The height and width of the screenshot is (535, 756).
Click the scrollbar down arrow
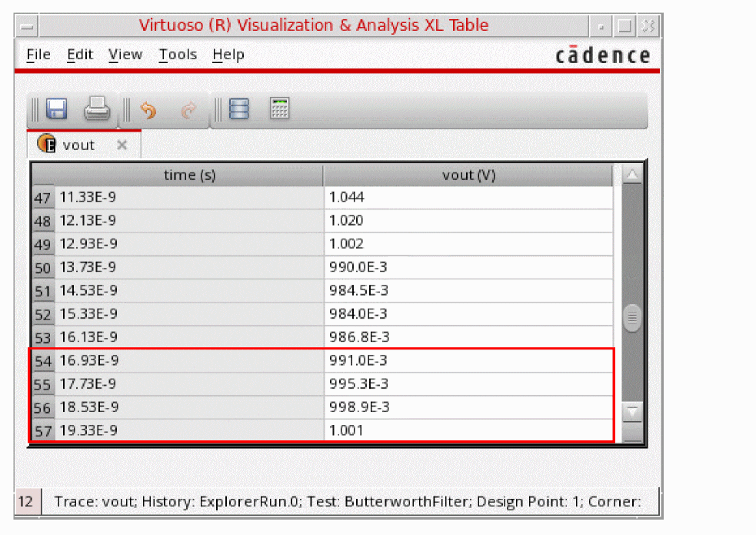(632, 412)
